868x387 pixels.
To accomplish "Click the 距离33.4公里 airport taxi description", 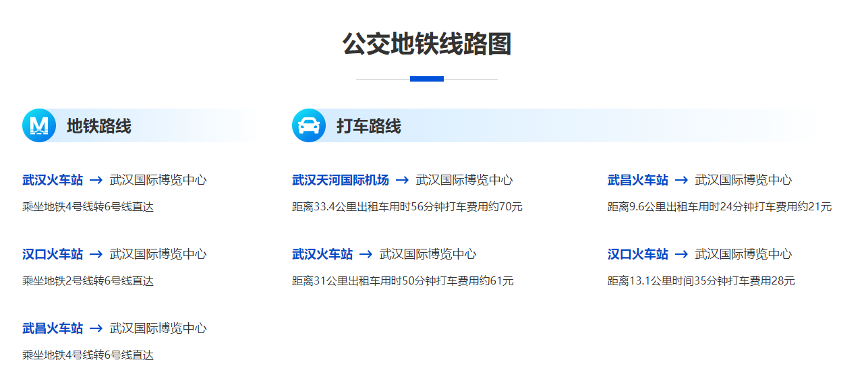I will (407, 207).
